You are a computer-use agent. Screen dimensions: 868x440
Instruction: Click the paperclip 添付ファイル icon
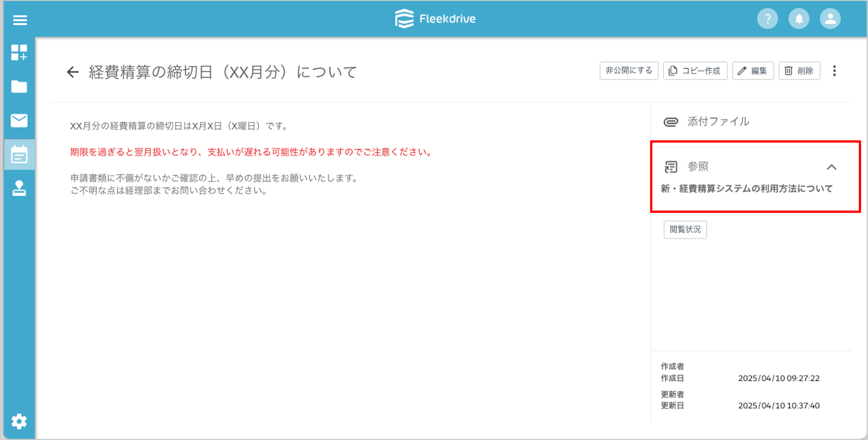click(671, 122)
